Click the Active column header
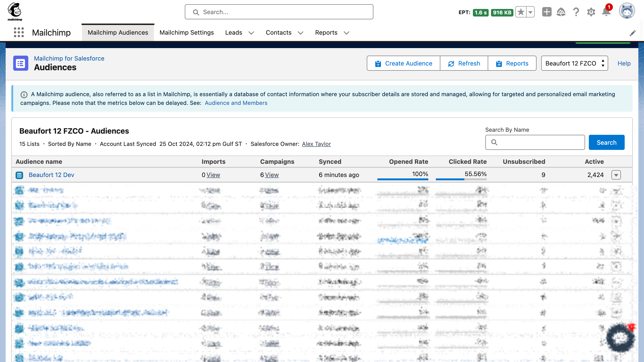 [594, 161]
